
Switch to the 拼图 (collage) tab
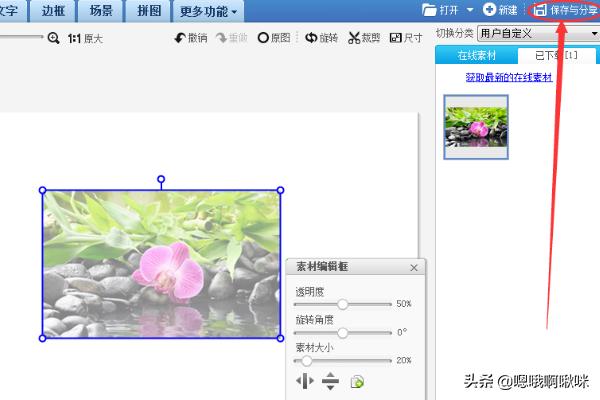click(x=149, y=11)
